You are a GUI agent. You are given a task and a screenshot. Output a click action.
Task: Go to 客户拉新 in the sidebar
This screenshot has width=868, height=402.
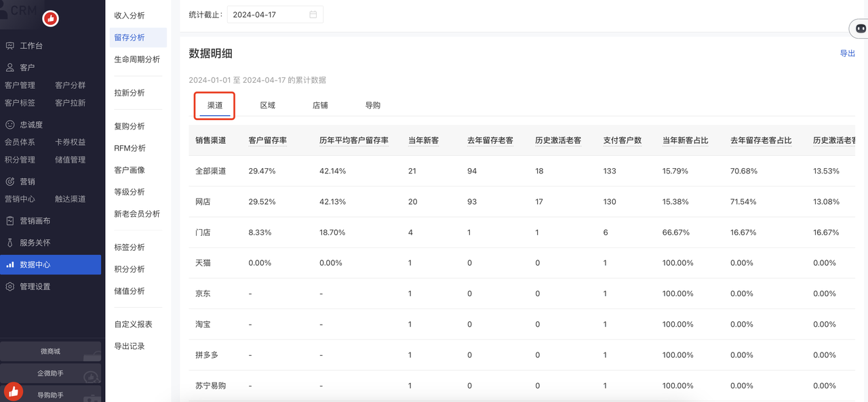click(71, 103)
